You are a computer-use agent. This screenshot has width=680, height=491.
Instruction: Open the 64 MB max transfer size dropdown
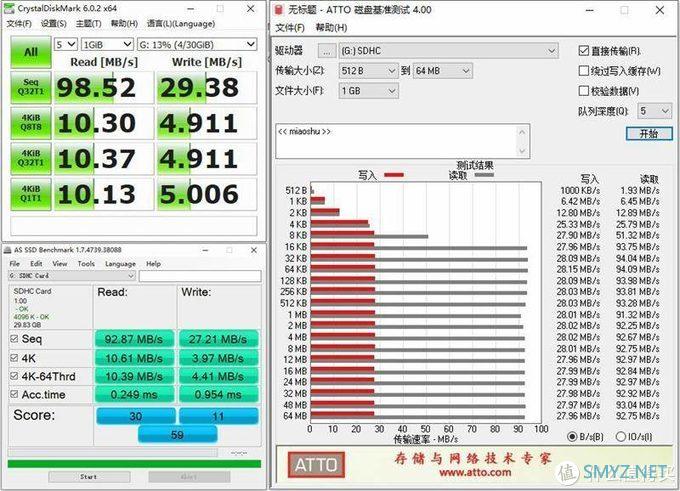442,71
